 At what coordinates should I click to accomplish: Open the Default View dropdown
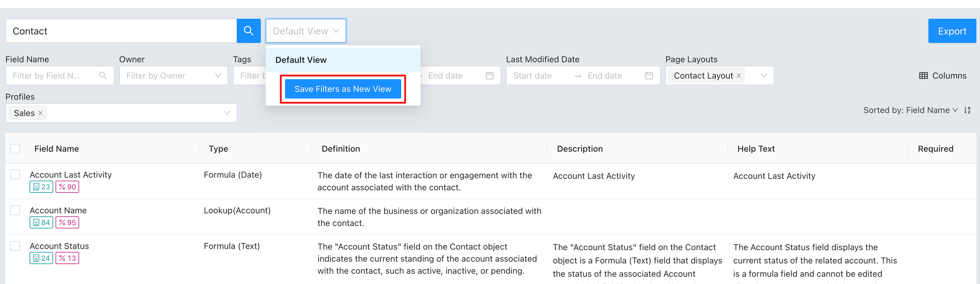[x=306, y=31]
